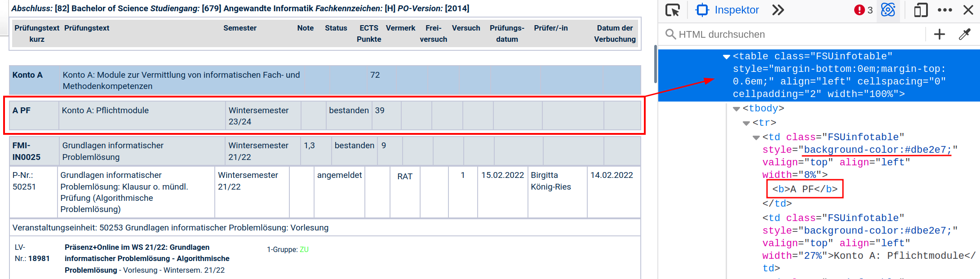The image size is (980, 279).
Task: Click Konto A: Pflichtmodule cell
Action: coord(142,115)
